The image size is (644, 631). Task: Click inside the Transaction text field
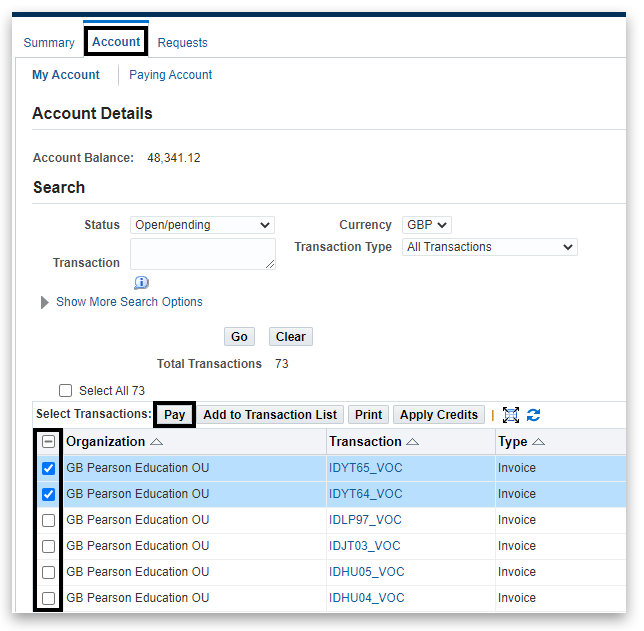[x=202, y=254]
